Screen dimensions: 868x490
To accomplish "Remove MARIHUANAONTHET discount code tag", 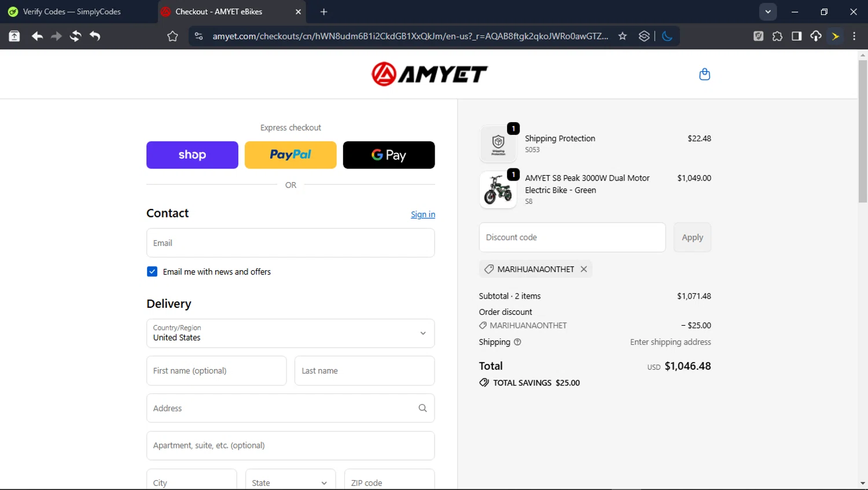I will pyautogui.click(x=584, y=269).
